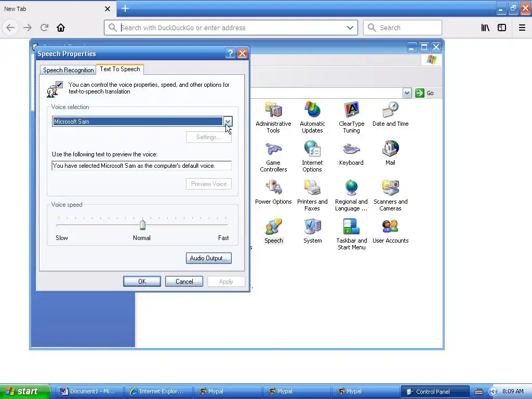Click the browser Search box
Screen dimensions: 532x399
coord(403,28)
